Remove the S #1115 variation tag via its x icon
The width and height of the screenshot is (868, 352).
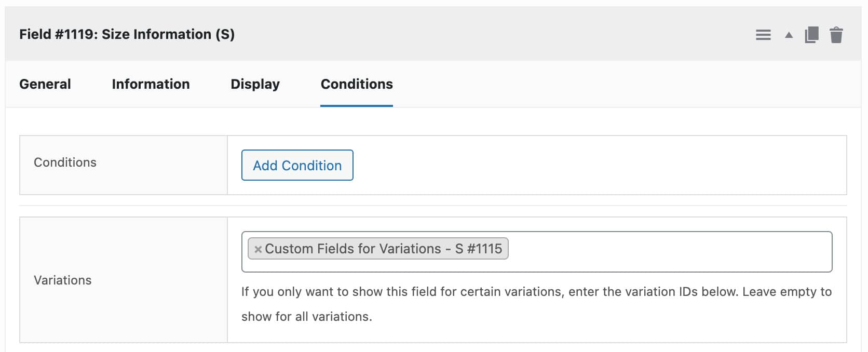point(258,249)
